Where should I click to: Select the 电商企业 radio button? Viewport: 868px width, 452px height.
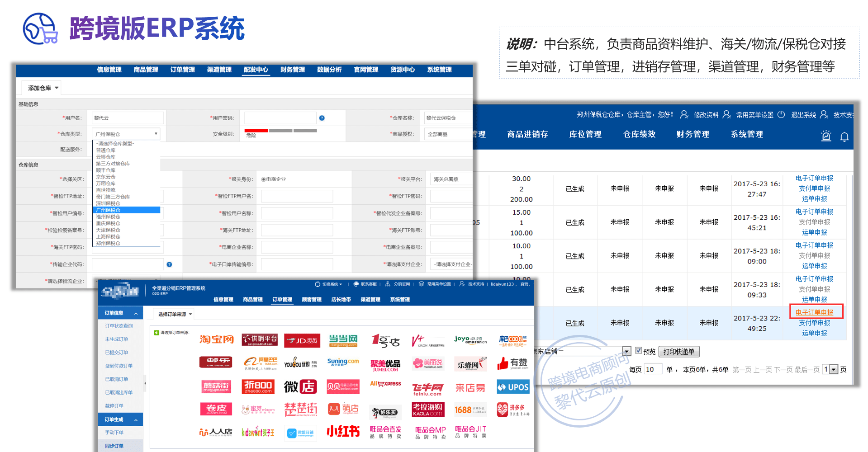(263, 179)
